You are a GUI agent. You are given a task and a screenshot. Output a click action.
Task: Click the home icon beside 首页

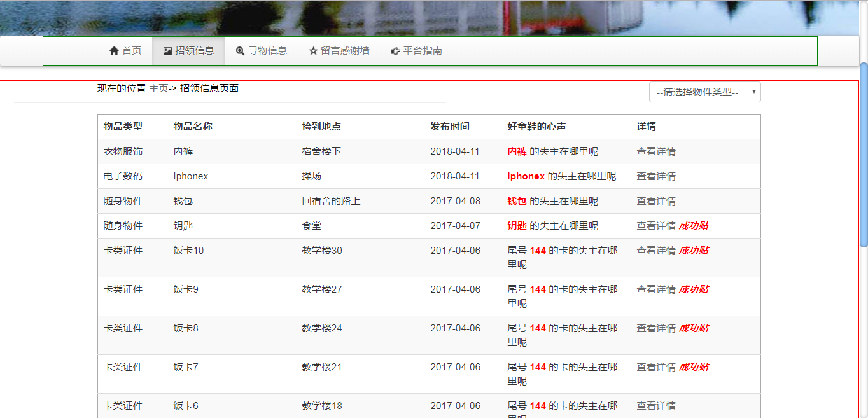pyautogui.click(x=114, y=51)
